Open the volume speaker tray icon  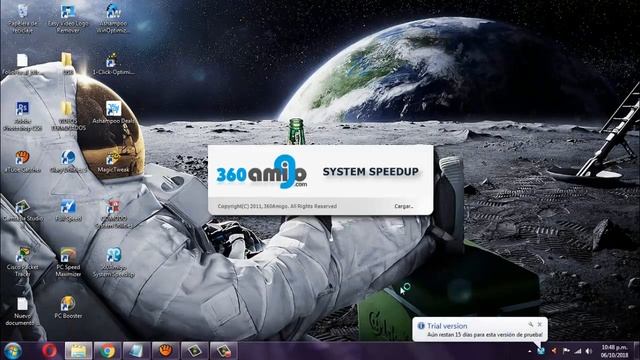click(589, 351)
